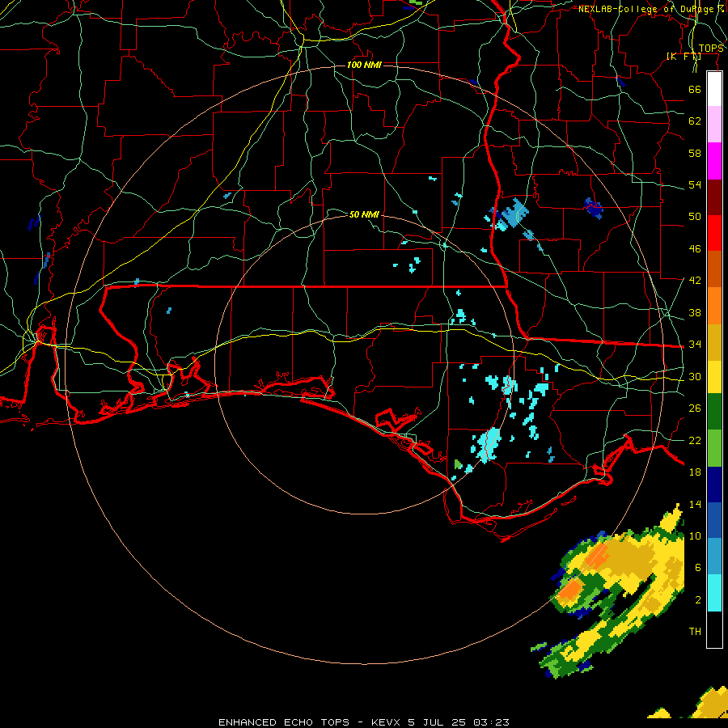
Task: Click the legend value 58
Action: pyautogui.click(x=695, y=153)
